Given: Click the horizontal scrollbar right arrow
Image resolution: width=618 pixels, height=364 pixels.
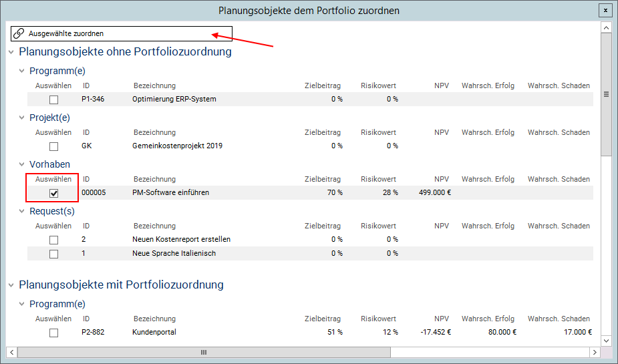Looking at the screenshot, I should (x=594, y=352).
